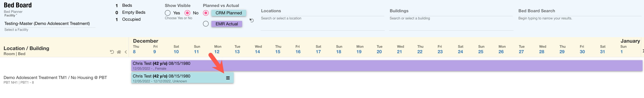Open the Buildings search dropdown
Viewport: 644px width, 98px height.
(451, 18)
